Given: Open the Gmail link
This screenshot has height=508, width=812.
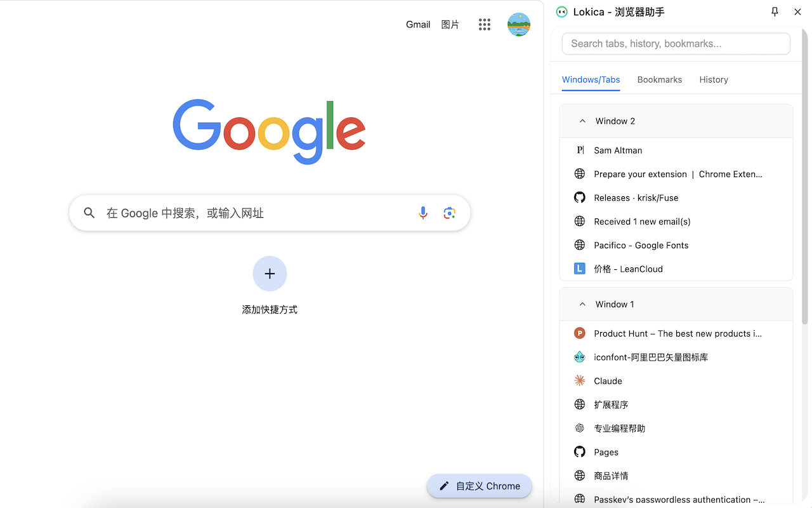Looking at the screenshot, I should (x=418, y=24).
